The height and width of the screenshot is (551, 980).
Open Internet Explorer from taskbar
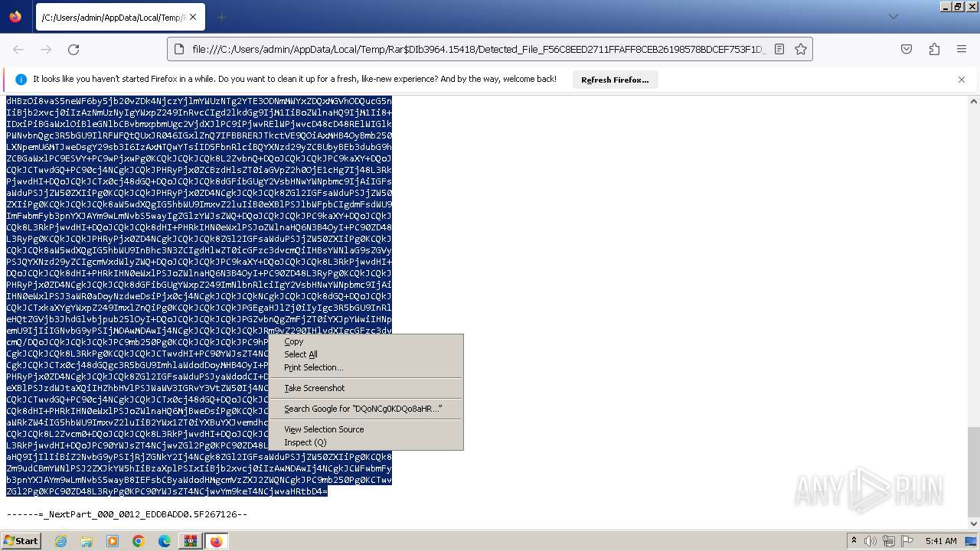[x=60, y=541]
